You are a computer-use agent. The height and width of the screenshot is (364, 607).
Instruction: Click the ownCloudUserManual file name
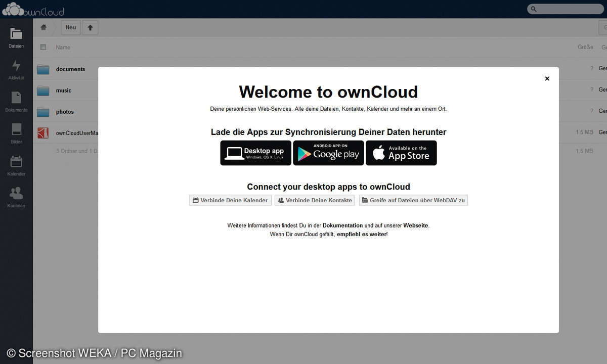pos(77,133)
